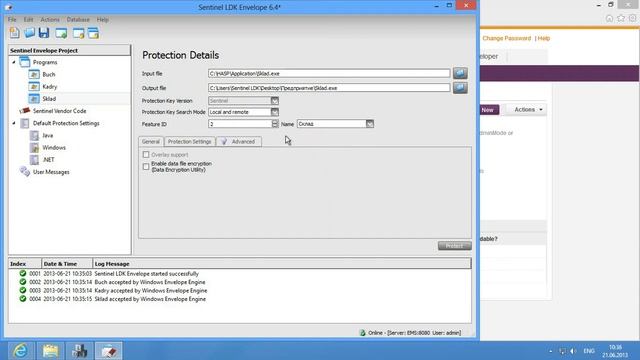Click the Programs folder icon in the tree
The width and height of the screenshot is (640, 360).
(x=25, y=62)
